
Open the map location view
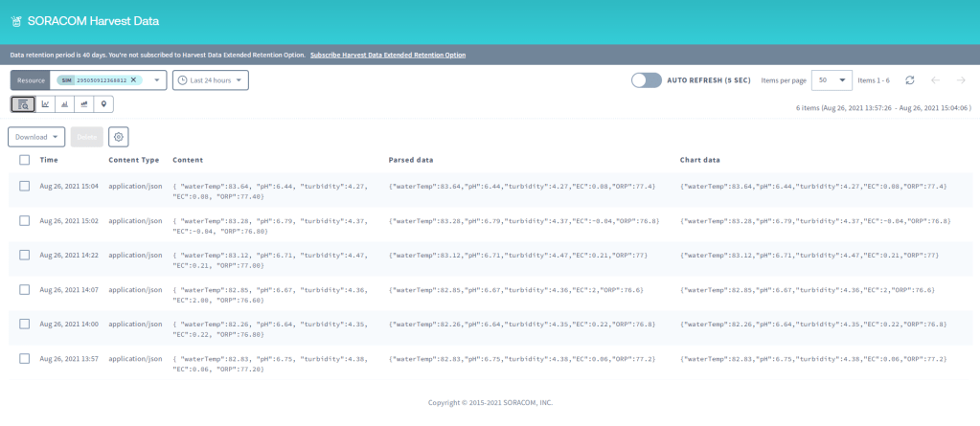coord(103,104)
